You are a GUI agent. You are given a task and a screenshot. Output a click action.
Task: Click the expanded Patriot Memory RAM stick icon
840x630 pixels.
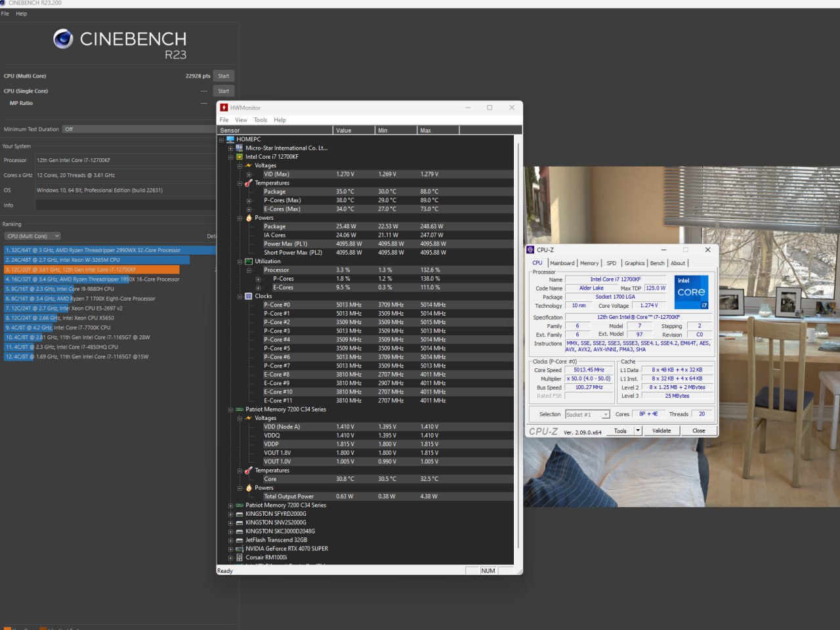point(240,409)
